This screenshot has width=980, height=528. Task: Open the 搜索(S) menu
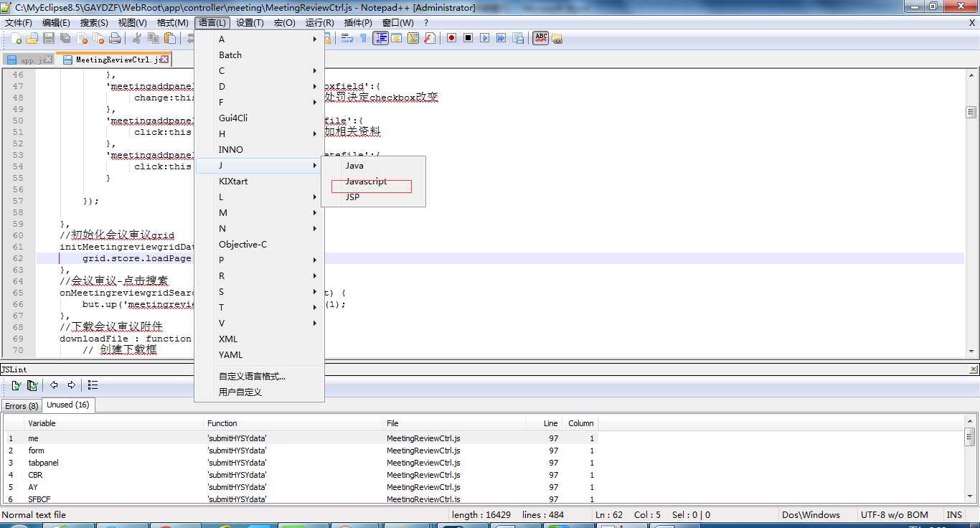pos(94,23)
